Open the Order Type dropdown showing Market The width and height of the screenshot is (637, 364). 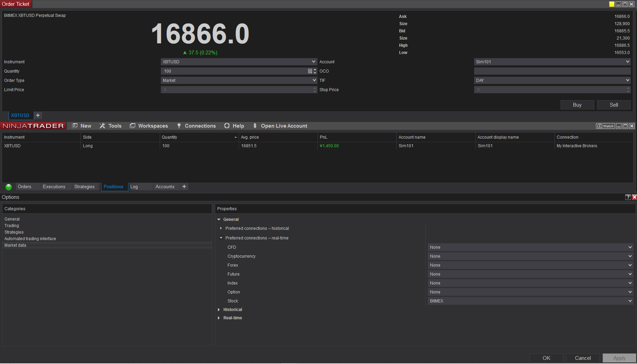239,81
